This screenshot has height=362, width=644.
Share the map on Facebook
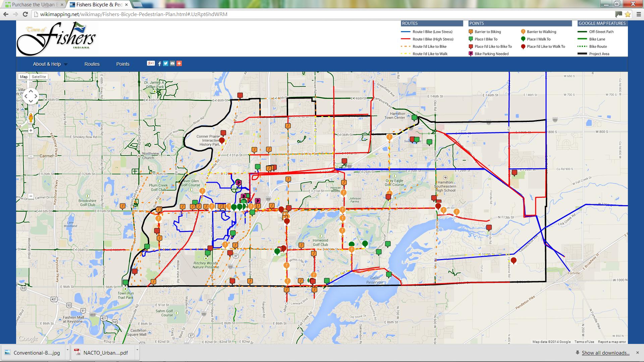pos(160,64)
